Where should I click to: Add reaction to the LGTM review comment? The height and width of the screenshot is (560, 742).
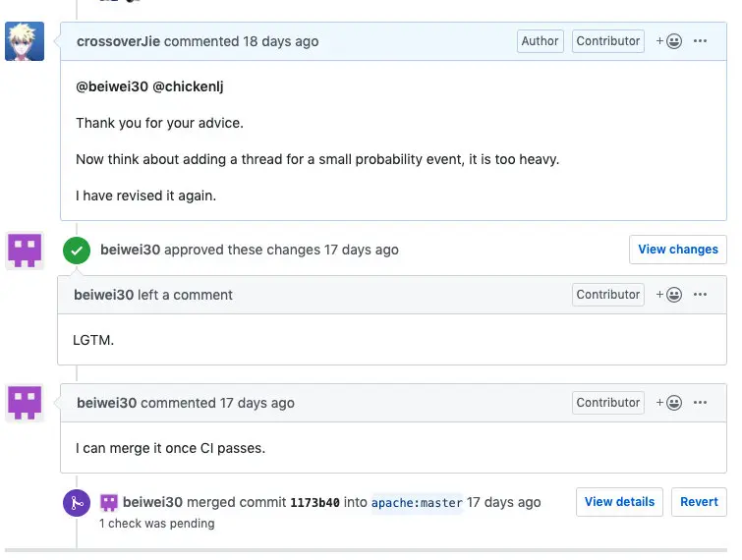pyautogui.click(x=669, y=295)
